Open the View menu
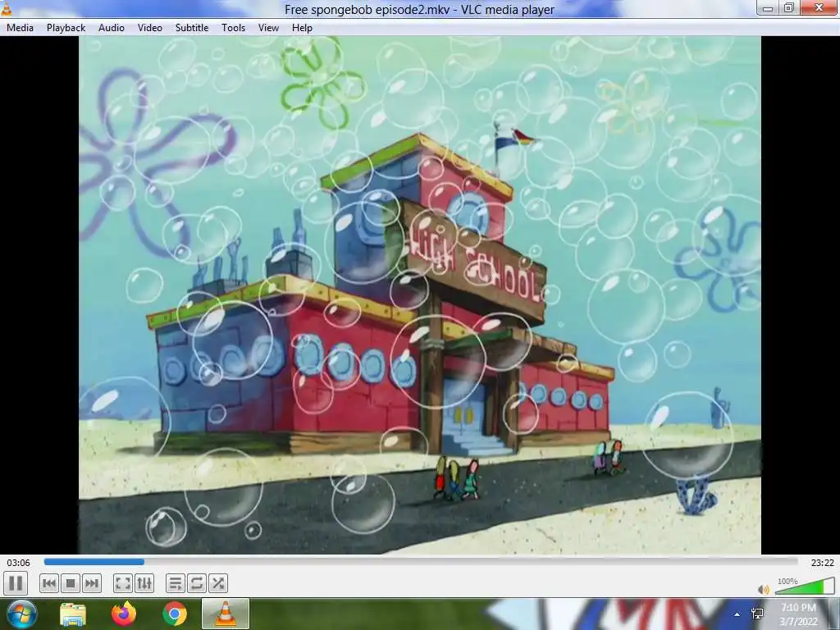This screenshot has width=840, height=630. [268, 28]
